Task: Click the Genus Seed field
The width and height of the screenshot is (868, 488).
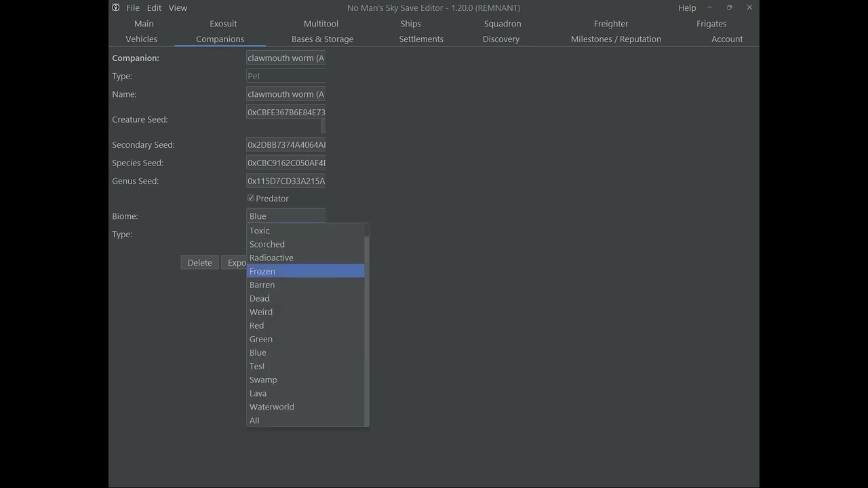Action: [x=285, y=181]
